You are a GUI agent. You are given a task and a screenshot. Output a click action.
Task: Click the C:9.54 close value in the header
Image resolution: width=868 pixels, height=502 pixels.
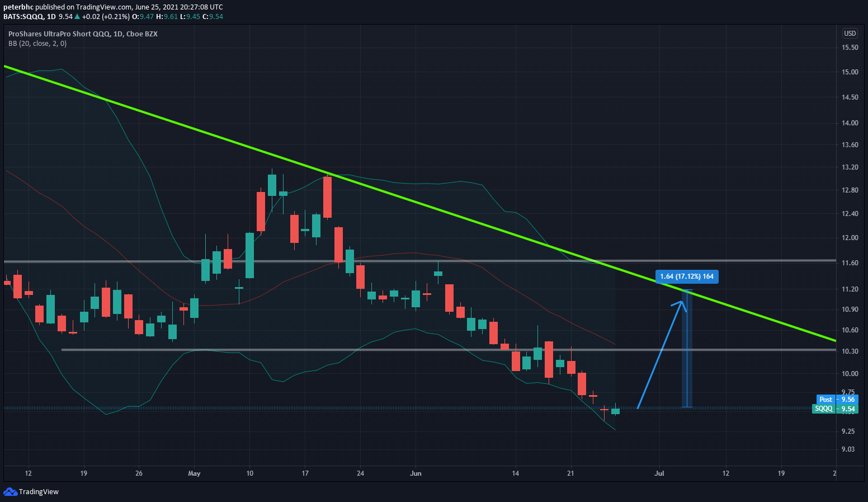click(x=213, y=17)
